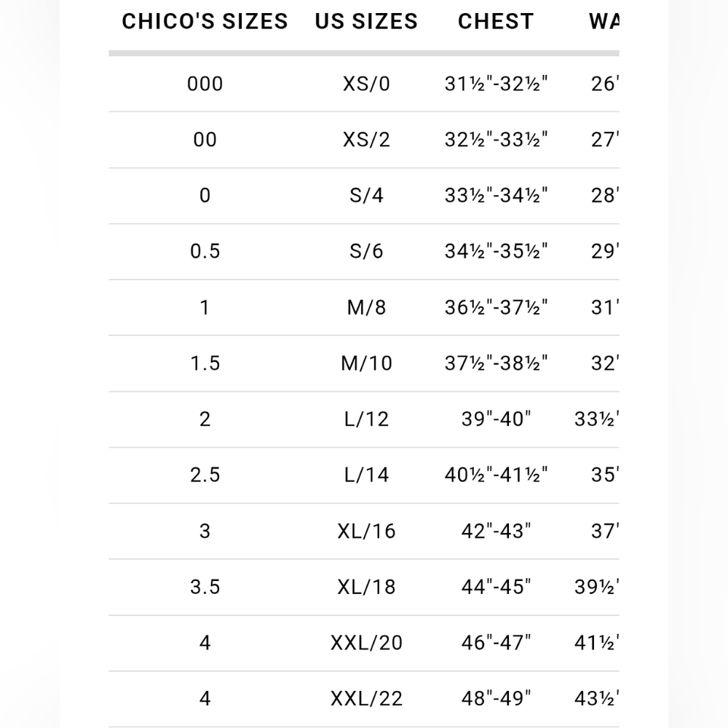Select the XS/0 US size cell
This screenshot has width=728, height=728.
[x=366, y=84]
